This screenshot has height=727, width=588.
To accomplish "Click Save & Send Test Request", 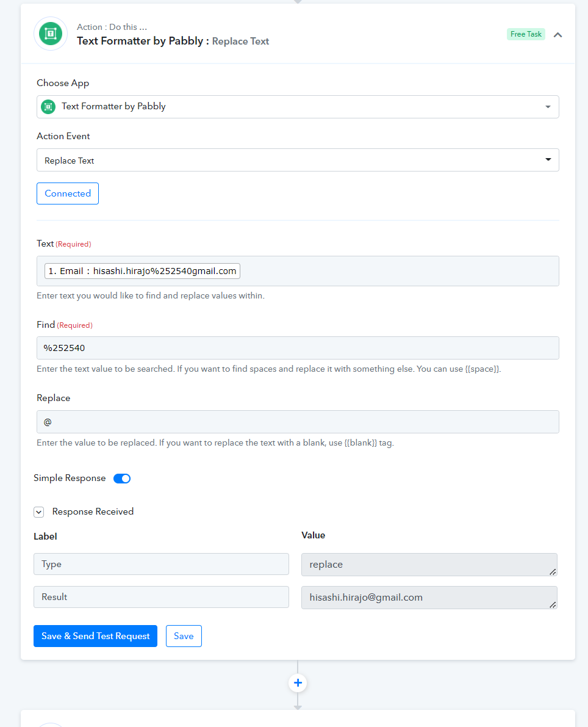I will click(95, 636).
